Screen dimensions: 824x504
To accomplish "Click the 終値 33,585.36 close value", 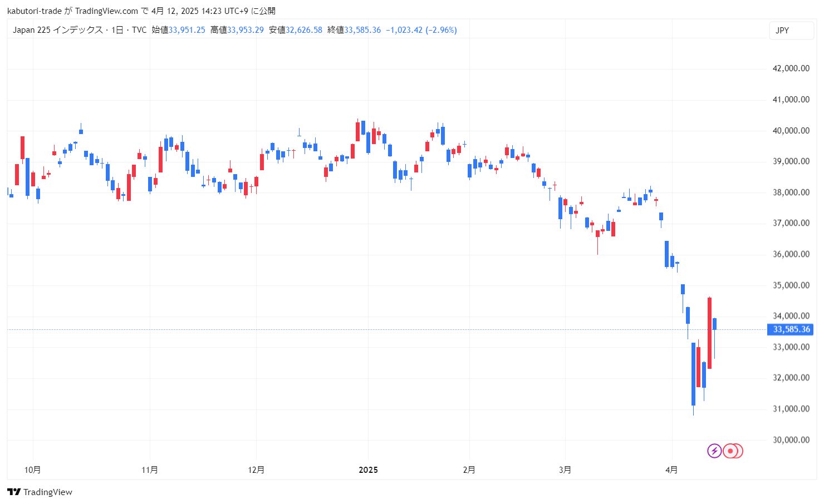I will (x=354, y=30).
